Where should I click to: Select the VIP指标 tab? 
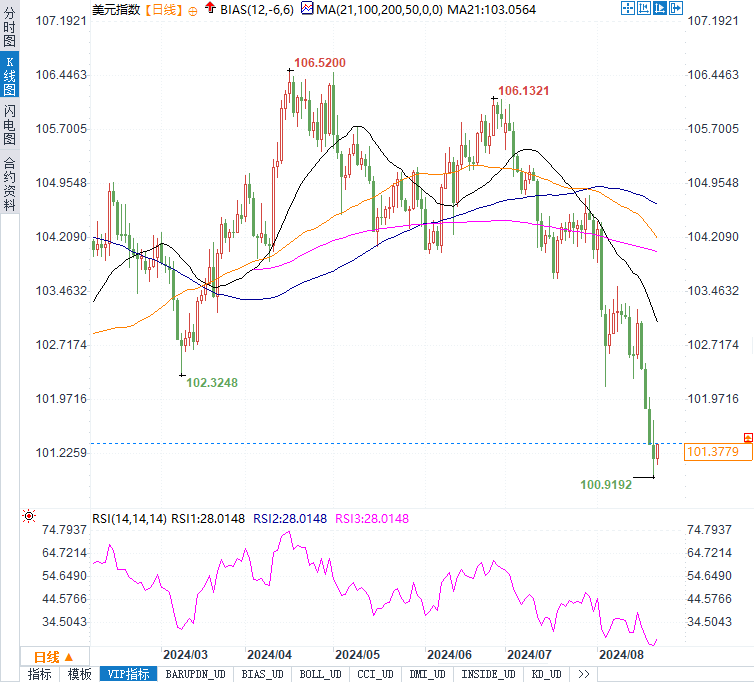(x=128, y=674)
